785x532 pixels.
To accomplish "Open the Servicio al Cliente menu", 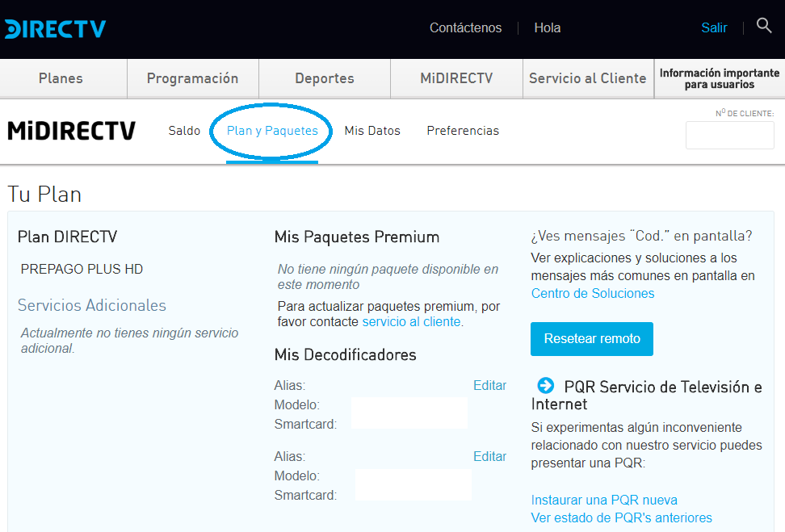I will (588, 78).
